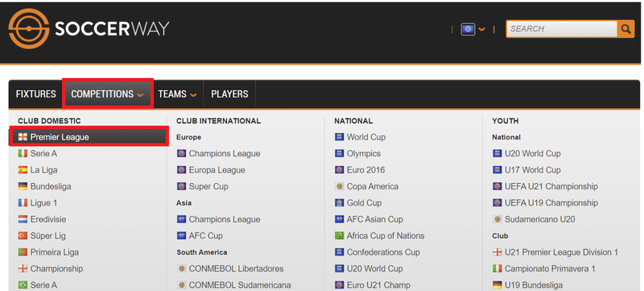Click the Germany flag next to Bundesliga

click(23, 186)
